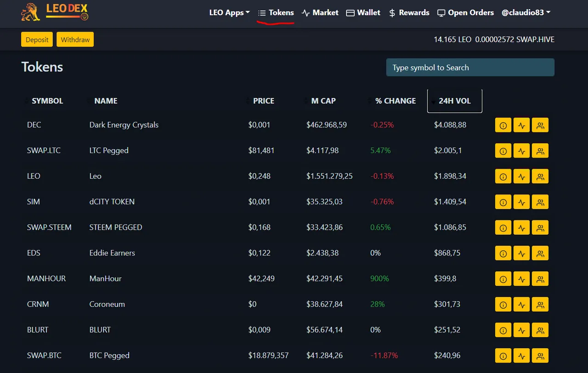The height and width of the screenshot is (373, 588).
Task: Click the dCITY TOKEN name cell
Action: [112, 202]
